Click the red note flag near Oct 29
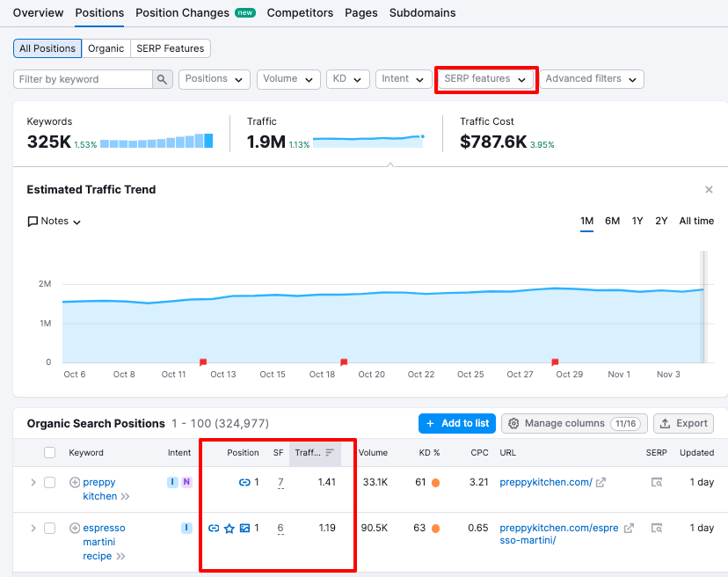This screenshot has width=728, height=577. (555, 362)
